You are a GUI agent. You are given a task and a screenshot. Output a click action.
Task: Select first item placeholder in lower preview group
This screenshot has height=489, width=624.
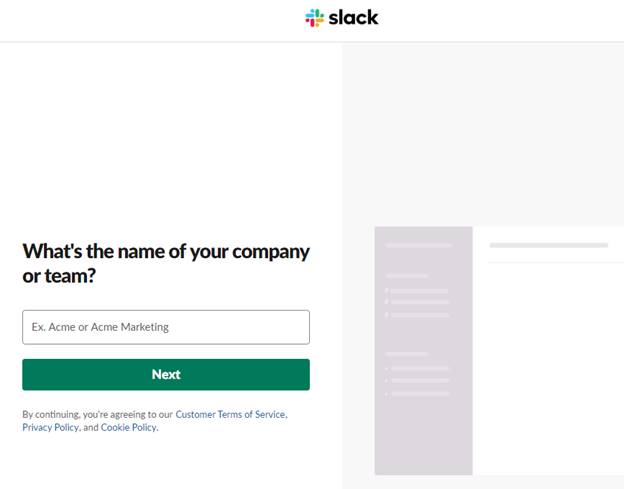pos(419,368)
